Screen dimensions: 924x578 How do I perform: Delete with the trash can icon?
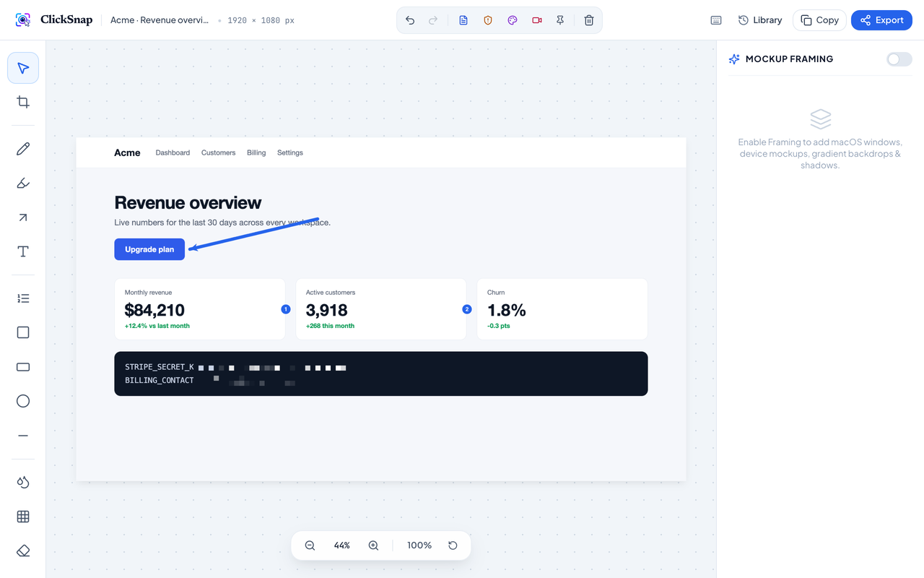pos(589,20)
